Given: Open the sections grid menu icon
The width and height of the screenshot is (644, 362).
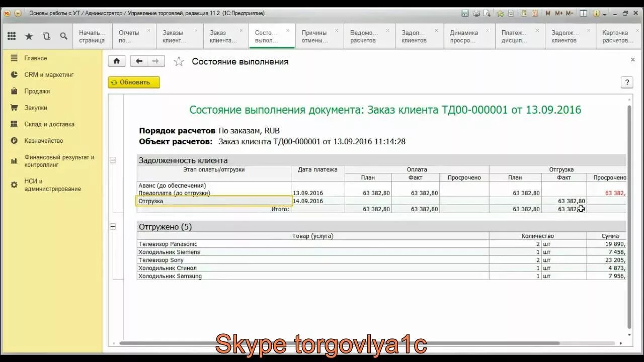Looking at the screenshot, I should click(x=12, y=36).
